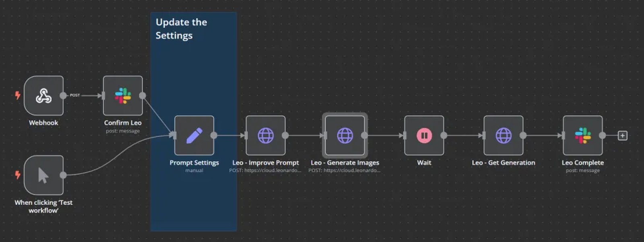This screenshot has width=644, height=242.
Task: Click the Leo Complete label
Action: point(583,163)
